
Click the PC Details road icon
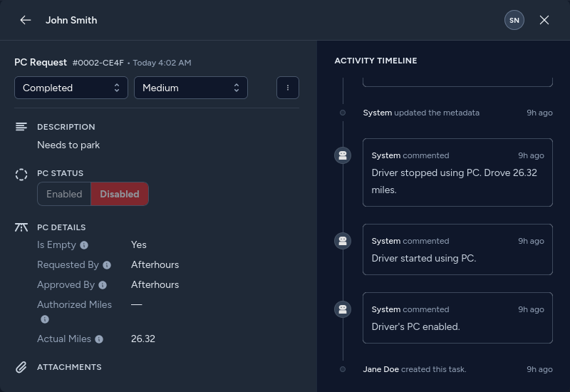21,227
